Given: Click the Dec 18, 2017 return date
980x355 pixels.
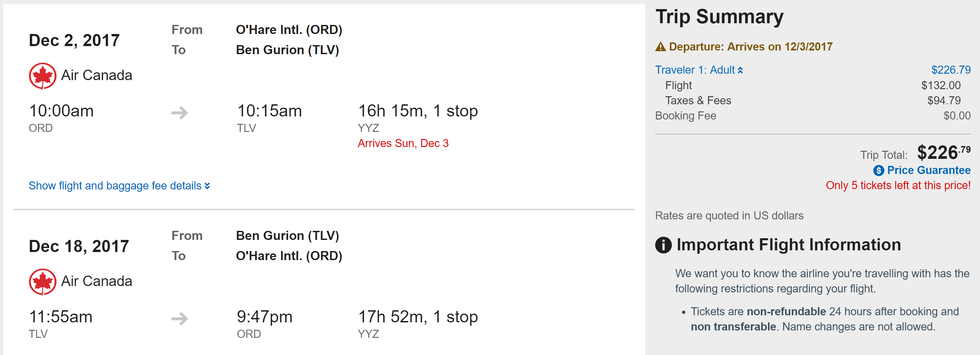Looking at the screenshot, I should 79,246.
